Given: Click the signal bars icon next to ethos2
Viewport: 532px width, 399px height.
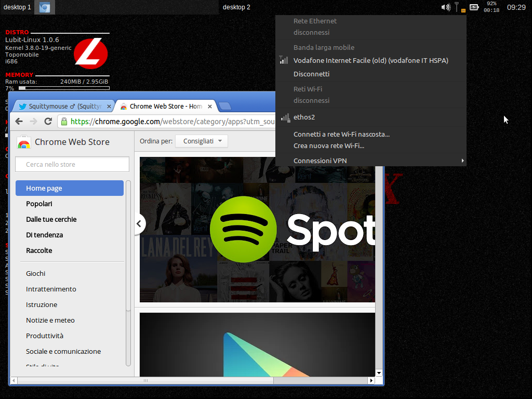Looking at the screenshot, I should coord(285,117).
